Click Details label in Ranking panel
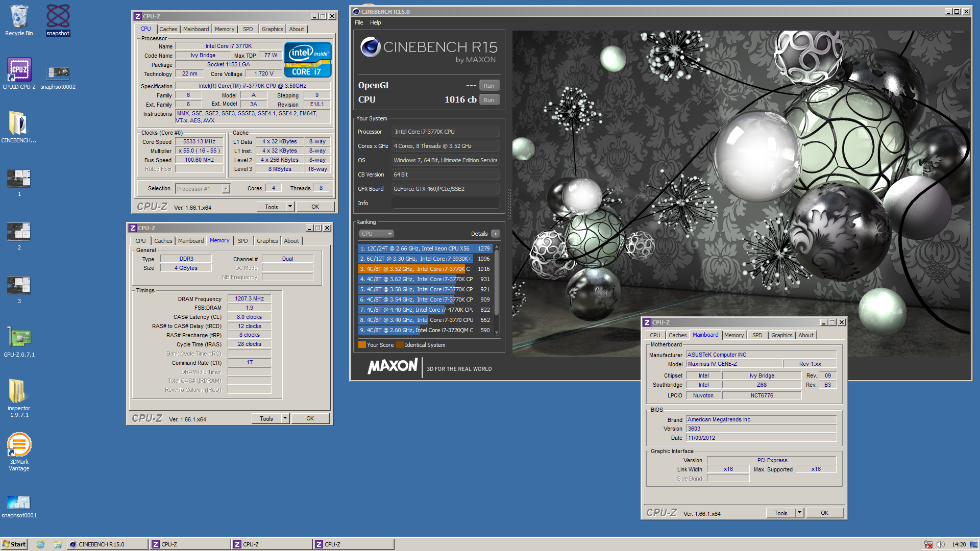The width and height of the screenshot is (980, 551). click(479, 234)
